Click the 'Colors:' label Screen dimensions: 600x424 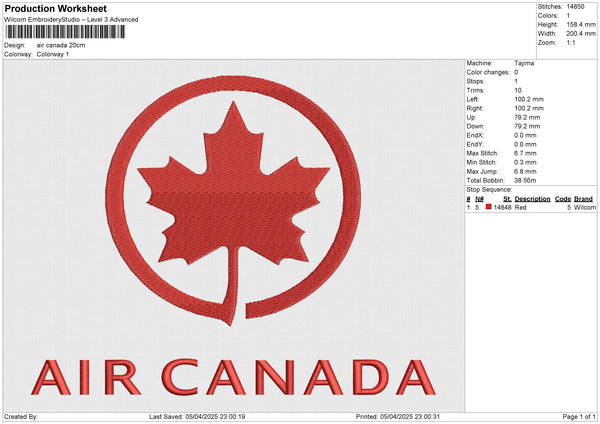coord(548,16)
